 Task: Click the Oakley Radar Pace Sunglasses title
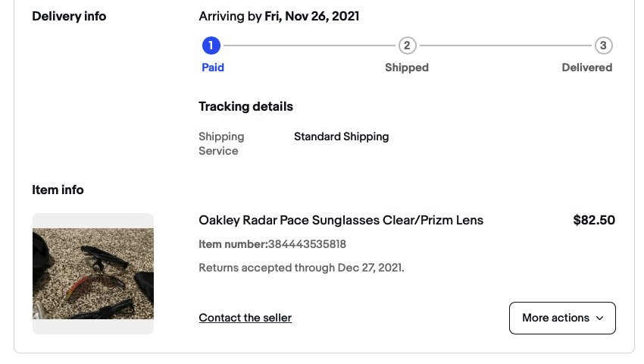click(x=341, y=221)
